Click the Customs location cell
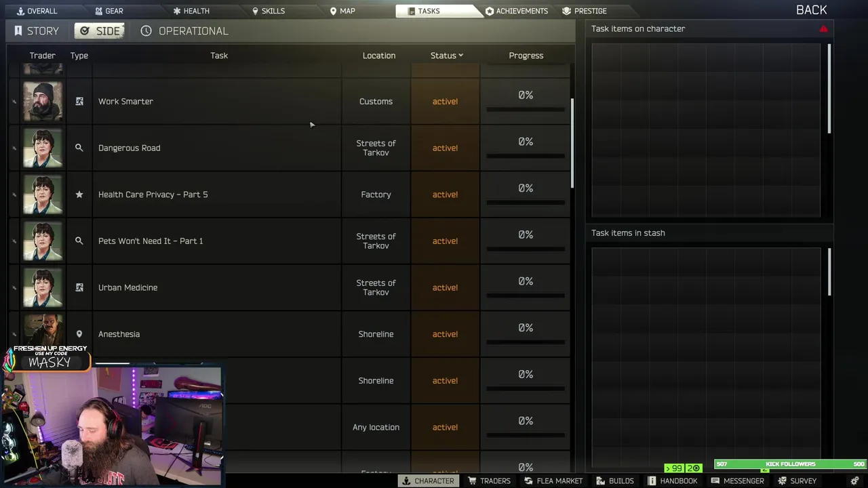 click(376, 102)
